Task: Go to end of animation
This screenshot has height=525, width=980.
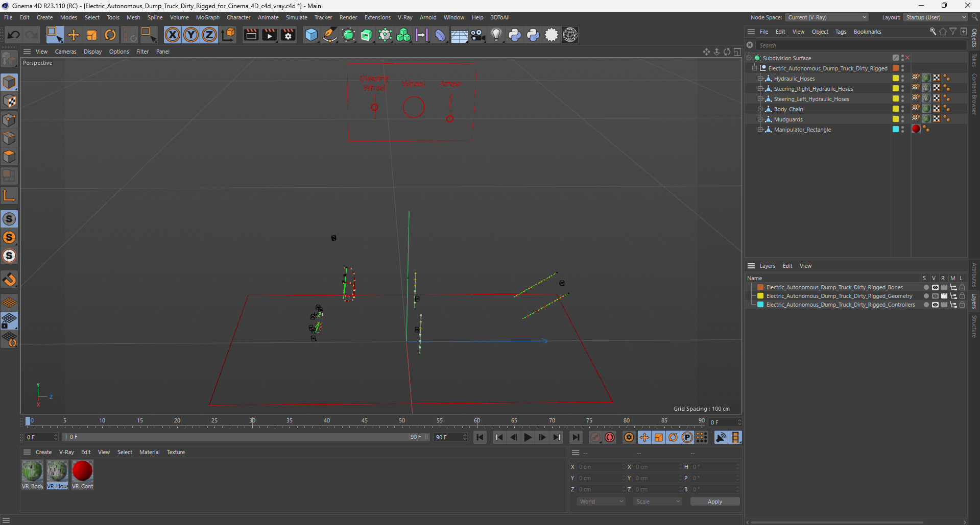Action: (576, 437)
